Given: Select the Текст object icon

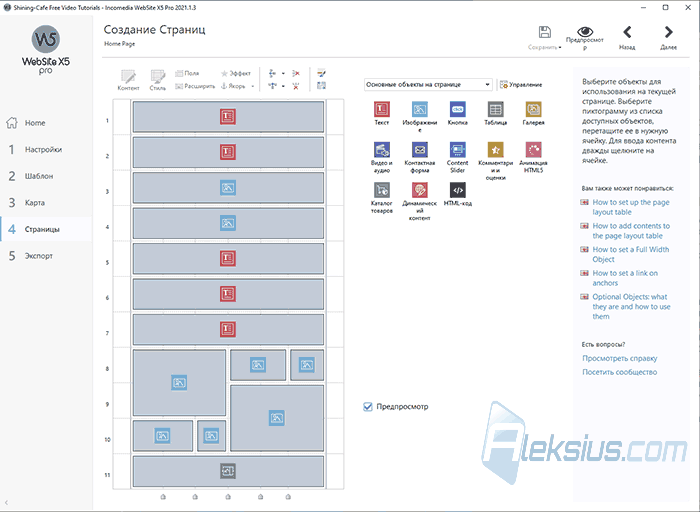Looking at the screenshot, I should point(381,109).
